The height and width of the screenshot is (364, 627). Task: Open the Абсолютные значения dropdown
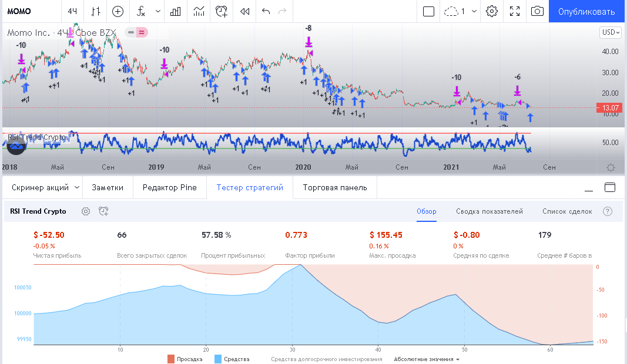(426, 359)
